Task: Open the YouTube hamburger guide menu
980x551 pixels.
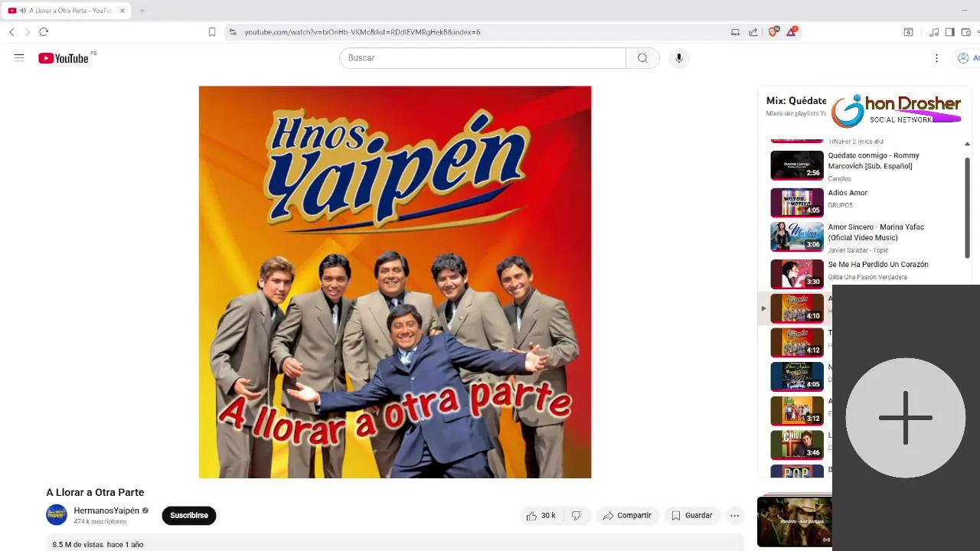Action: (x=19, y=57)
